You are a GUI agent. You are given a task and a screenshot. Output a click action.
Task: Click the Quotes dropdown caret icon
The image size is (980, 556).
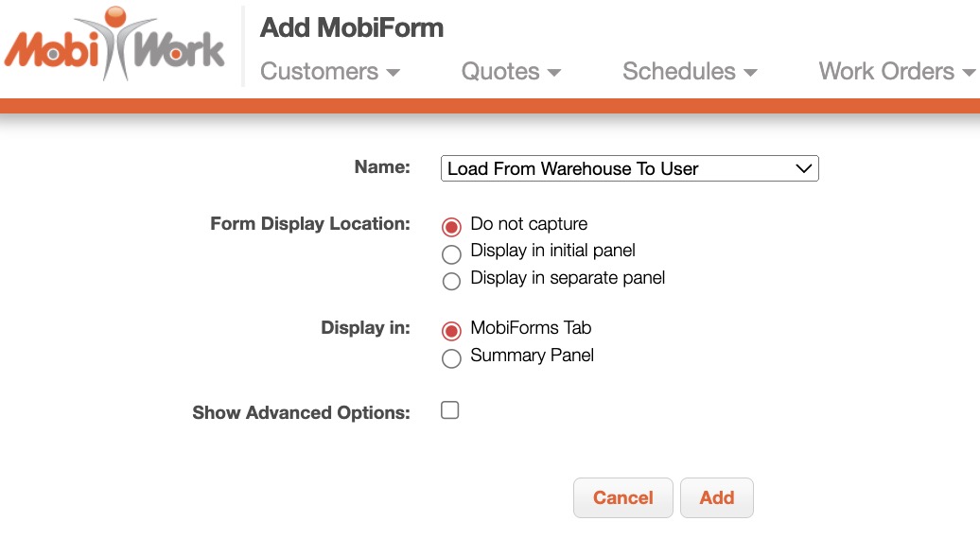point(554,73)
